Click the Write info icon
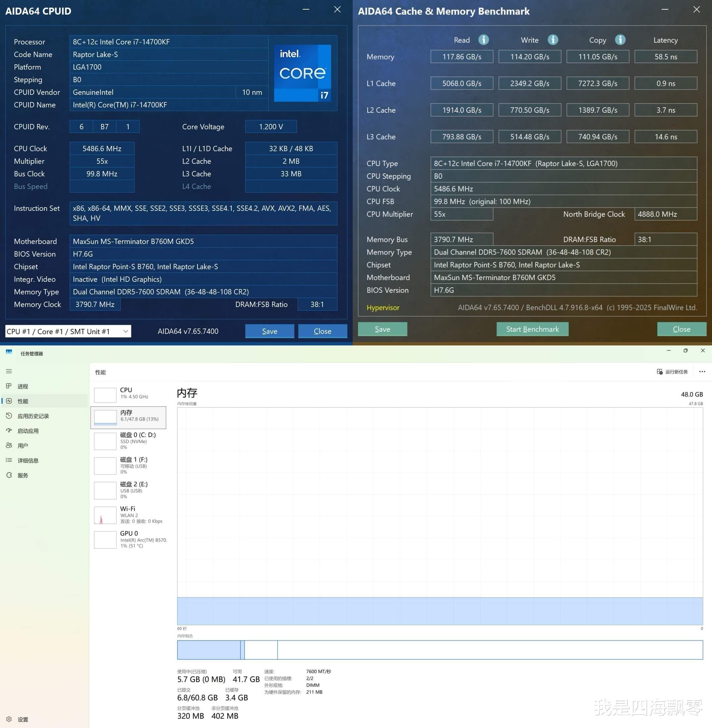This screenshot has width=712, height=728. [x=553, y=40]
